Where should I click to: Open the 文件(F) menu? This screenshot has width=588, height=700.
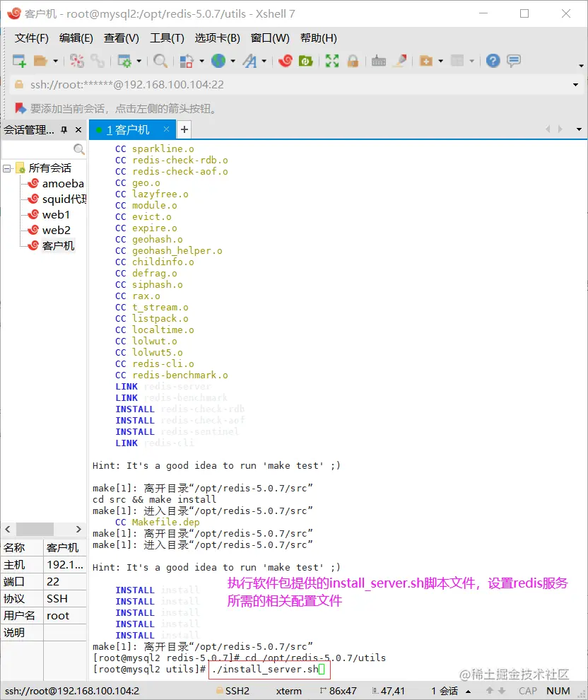31,38
